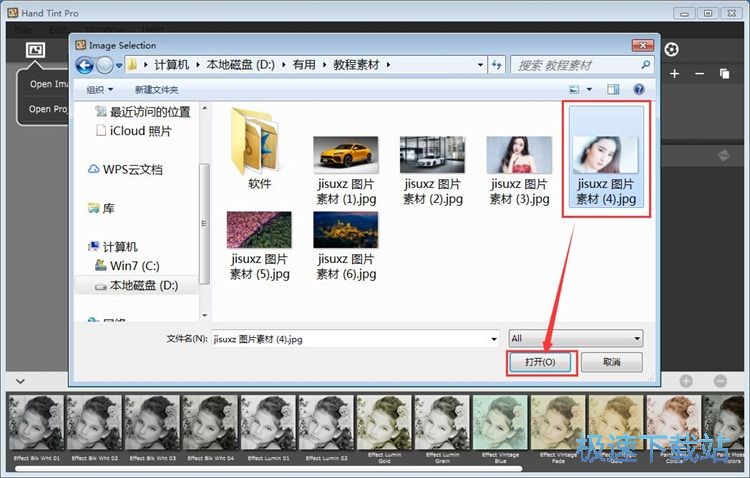
Task: Select Open Image menu entry in Hand Tint Pro
Action: (48, 84)
